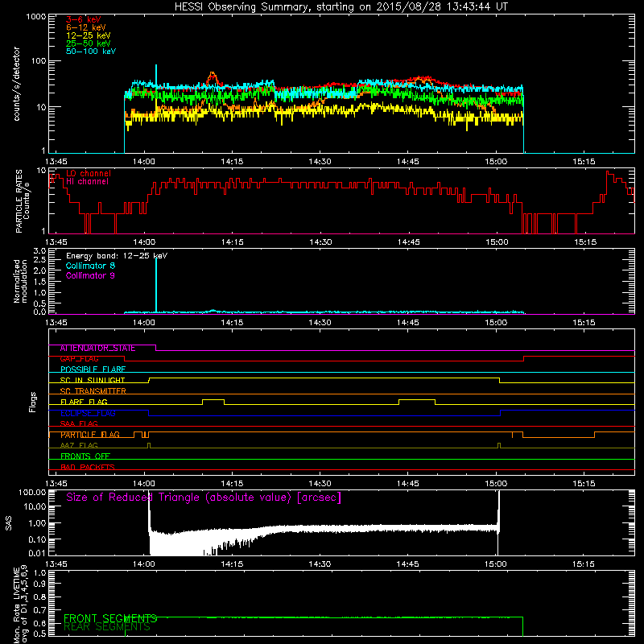Click the ATTENUATOR_STATE flag label
Image resolution: width=644 pixels, height=644 pixels.
coord(97,349)
